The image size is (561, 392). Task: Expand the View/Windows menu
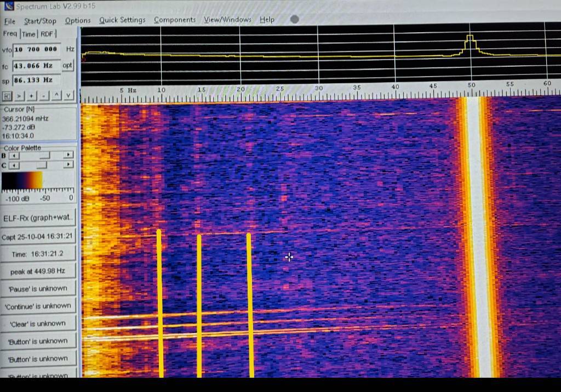coord(227,20)
